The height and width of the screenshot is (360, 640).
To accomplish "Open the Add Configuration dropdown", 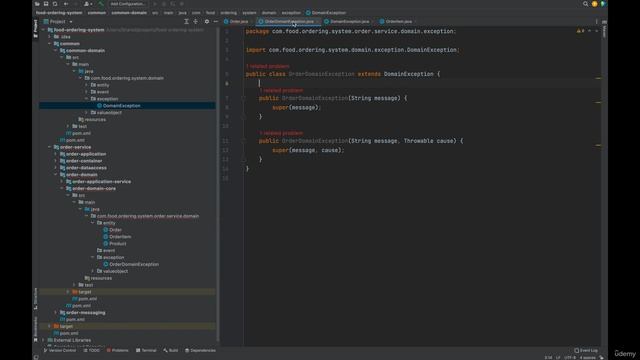I will click(x=128, y=4).
